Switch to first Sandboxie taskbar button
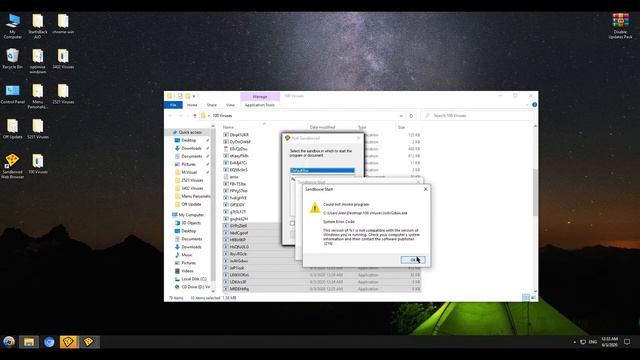 pos(69,342)
